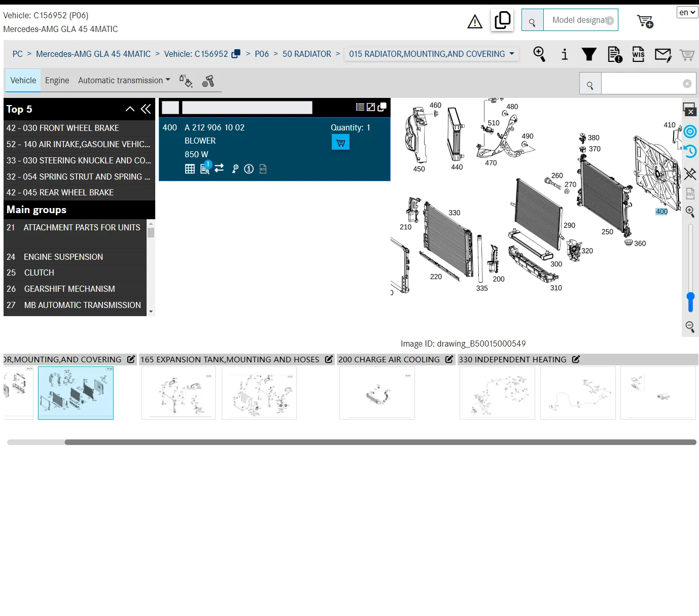
Task: Toggle the unpin image icon
Action: click(x=690, y=174)
